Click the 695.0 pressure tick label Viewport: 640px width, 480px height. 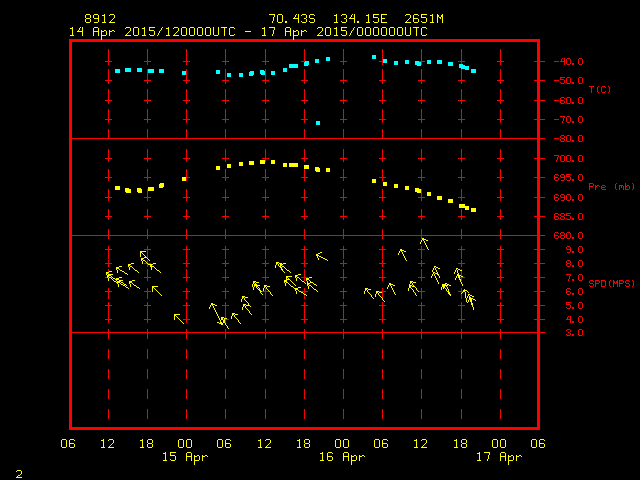pos(568,178)
